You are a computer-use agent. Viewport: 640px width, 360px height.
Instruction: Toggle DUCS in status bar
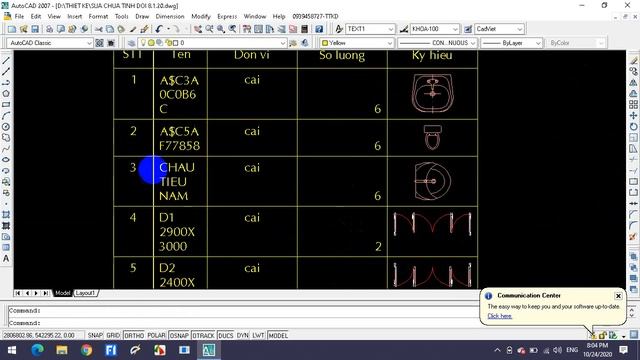[x=225, y=336]
